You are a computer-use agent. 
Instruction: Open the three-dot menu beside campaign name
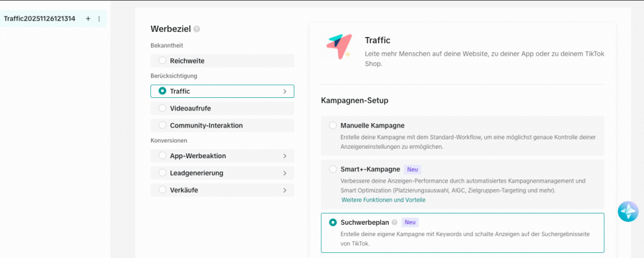click(99, 19)
